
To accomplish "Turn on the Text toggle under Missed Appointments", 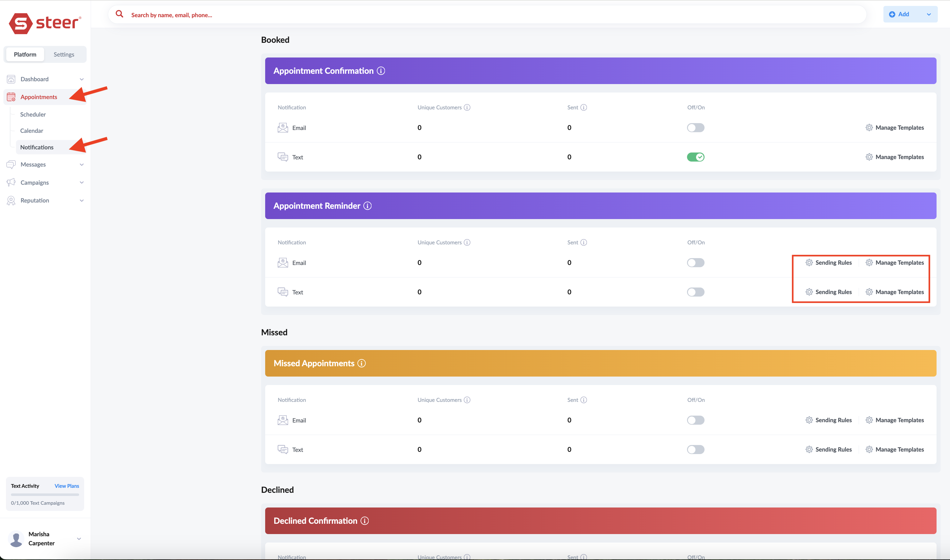I will click(695, 449).
